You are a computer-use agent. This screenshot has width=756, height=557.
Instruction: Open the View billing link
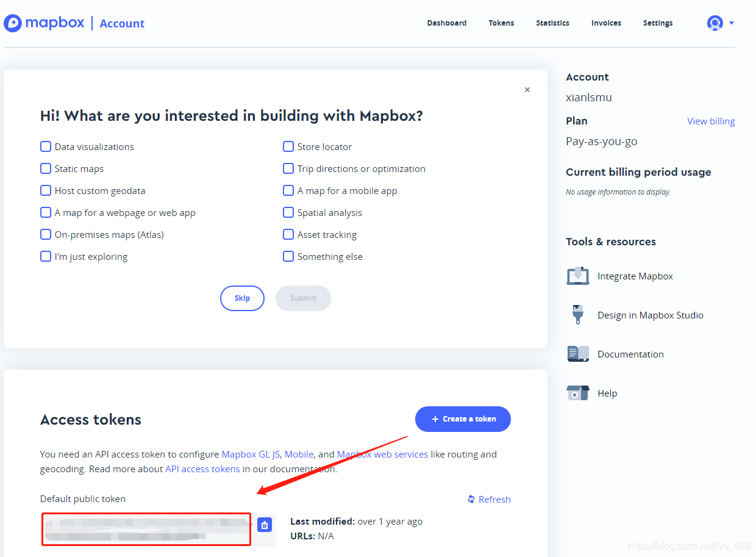coord(711,121)
